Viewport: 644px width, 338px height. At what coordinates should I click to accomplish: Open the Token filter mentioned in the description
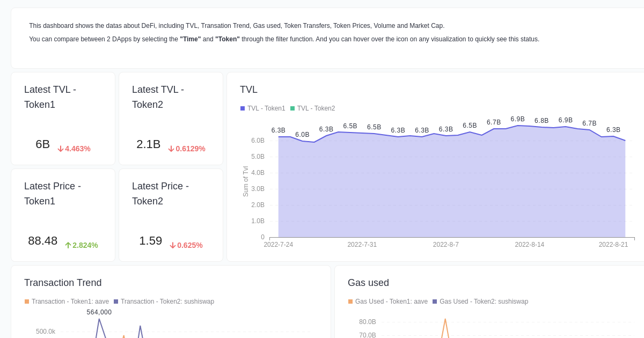click(x=227, y=39)
